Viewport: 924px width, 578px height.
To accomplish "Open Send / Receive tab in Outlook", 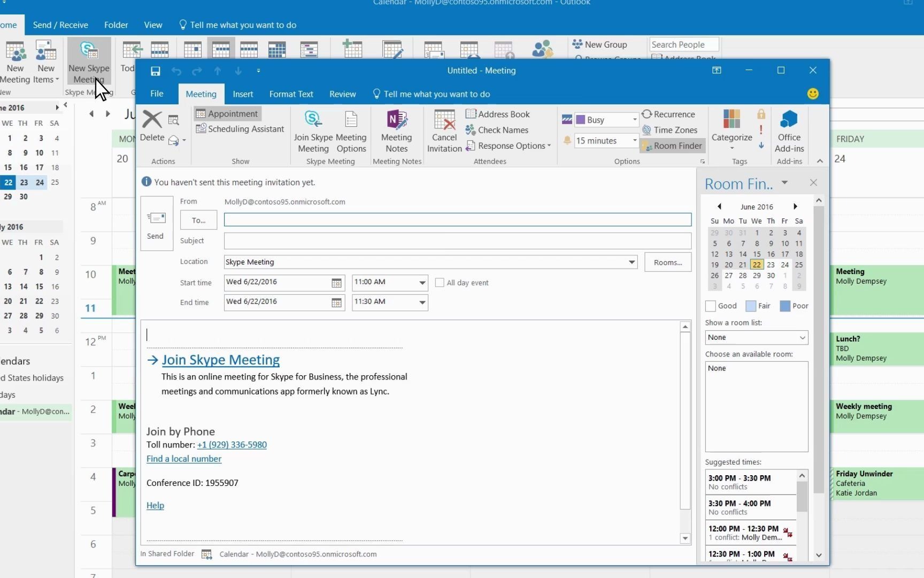I will (x=60, y=25).
